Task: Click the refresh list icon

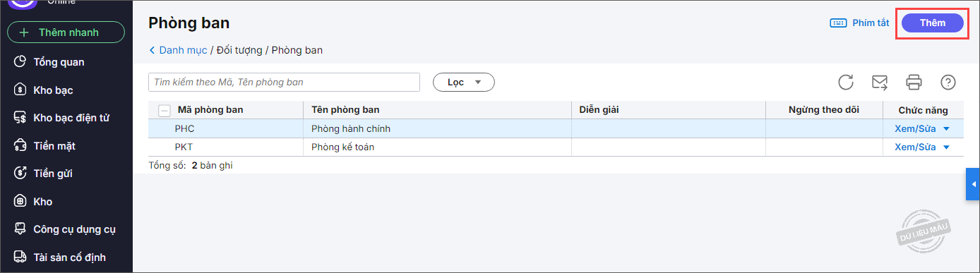Action: coord(846,83)
